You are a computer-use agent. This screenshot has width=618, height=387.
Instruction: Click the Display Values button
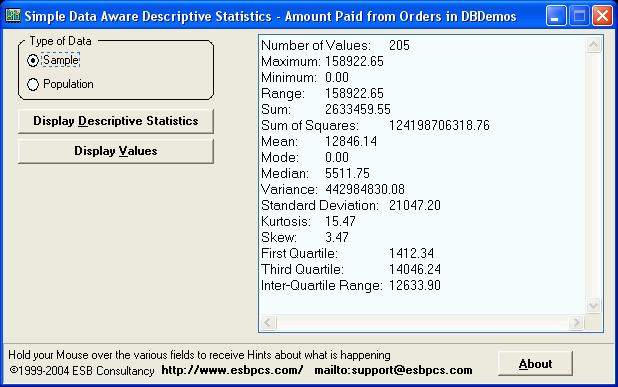coord(116,151)
